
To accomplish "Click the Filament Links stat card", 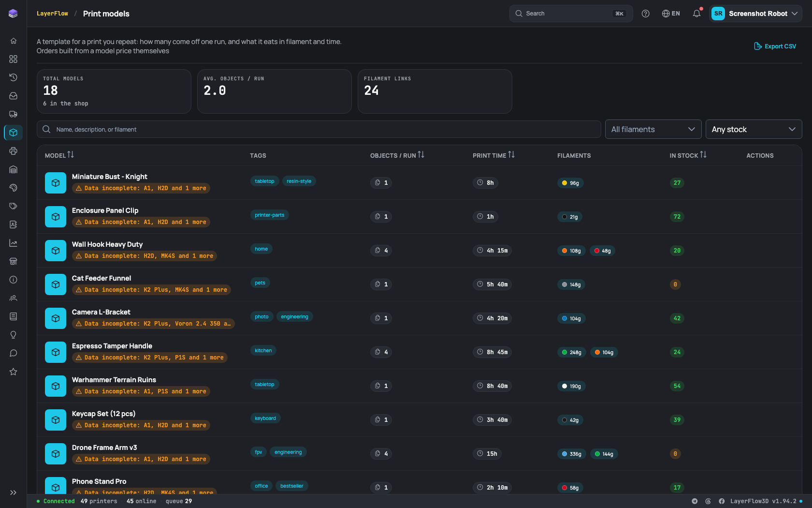I will [x=435, y=91].
